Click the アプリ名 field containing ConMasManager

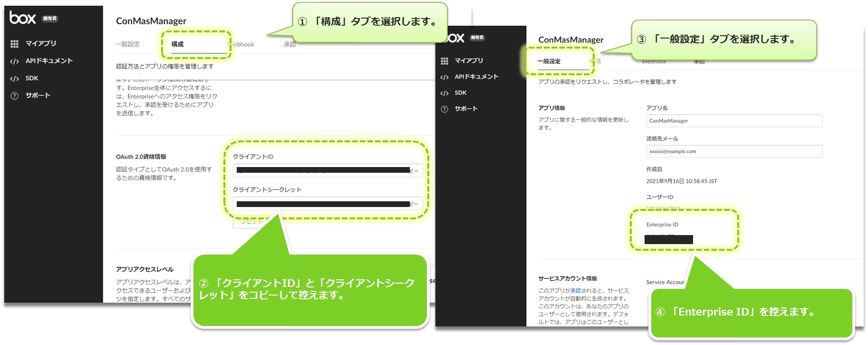click(x=733, y=121)
